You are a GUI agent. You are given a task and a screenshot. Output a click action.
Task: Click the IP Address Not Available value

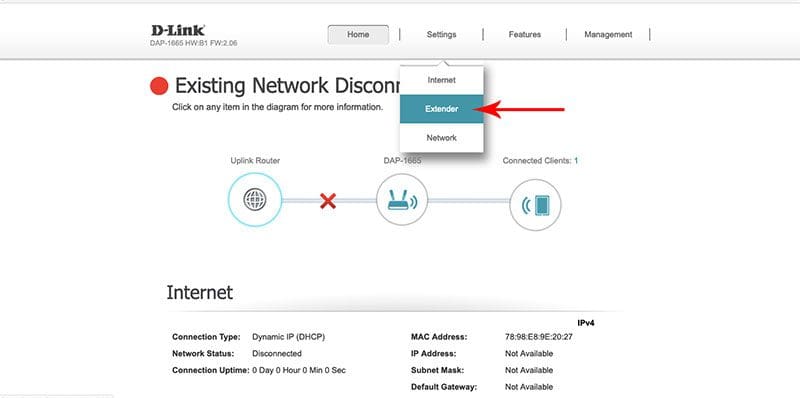529,354
